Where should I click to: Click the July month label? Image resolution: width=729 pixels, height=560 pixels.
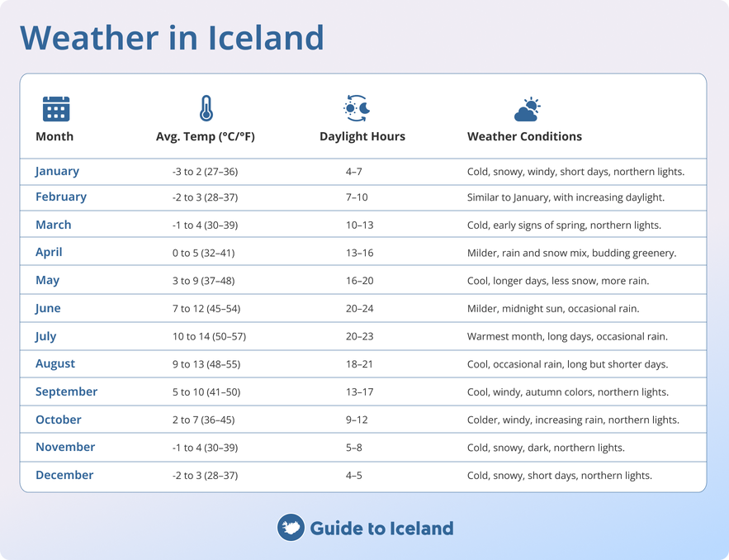tap(46, 336)
